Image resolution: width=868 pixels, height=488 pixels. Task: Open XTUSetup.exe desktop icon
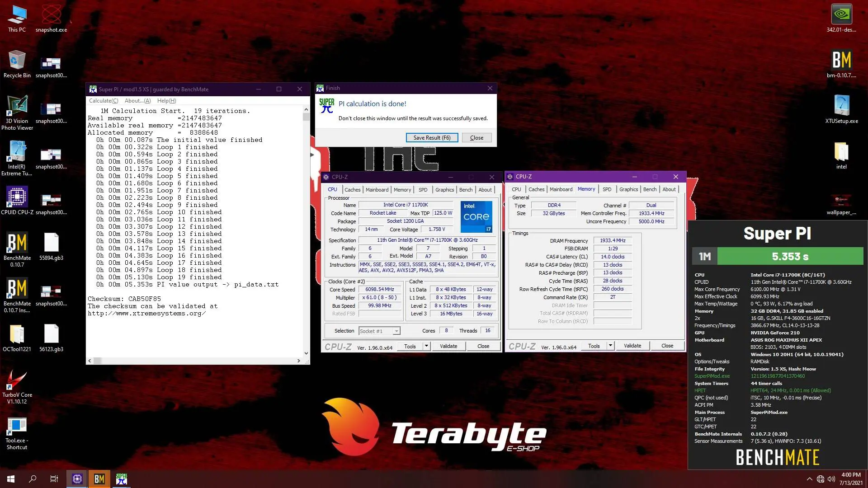tap(841, 110)
